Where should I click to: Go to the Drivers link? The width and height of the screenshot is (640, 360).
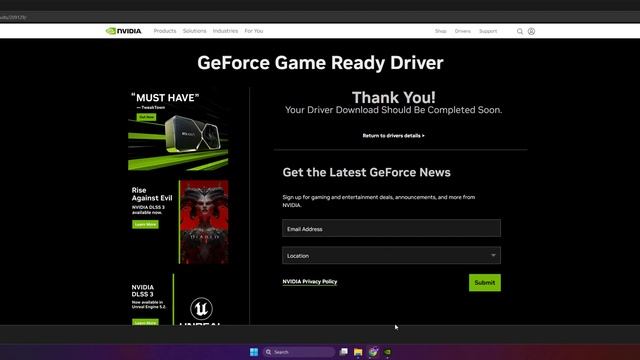(462, 31)
